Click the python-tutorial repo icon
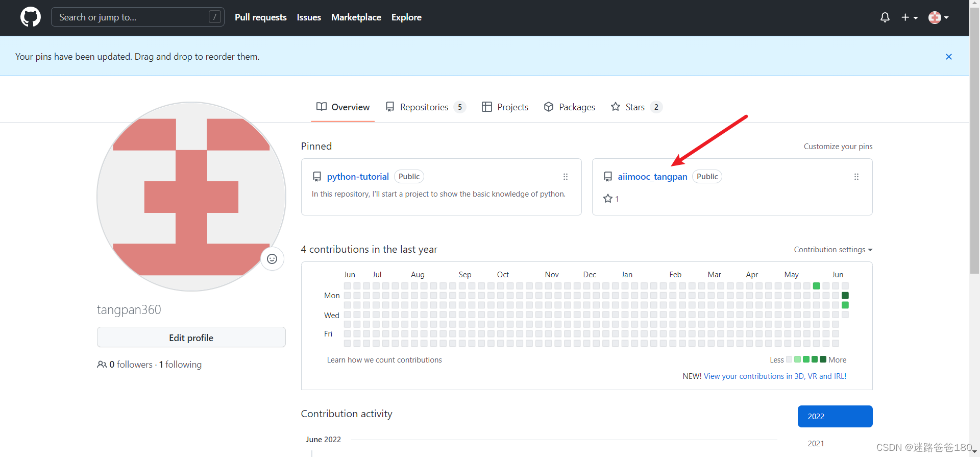Viewport: 980px width, 457px height. (317, 177)
